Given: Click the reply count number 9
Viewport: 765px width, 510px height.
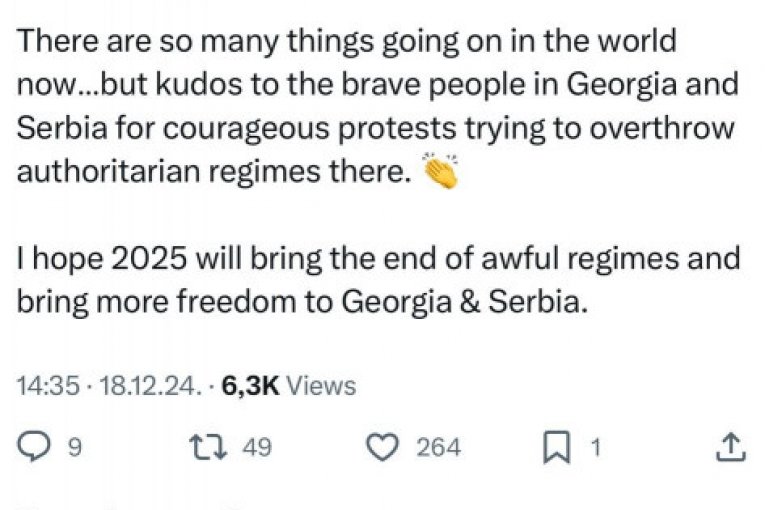Looking at the screenshot, I should [x=73, y=448].
